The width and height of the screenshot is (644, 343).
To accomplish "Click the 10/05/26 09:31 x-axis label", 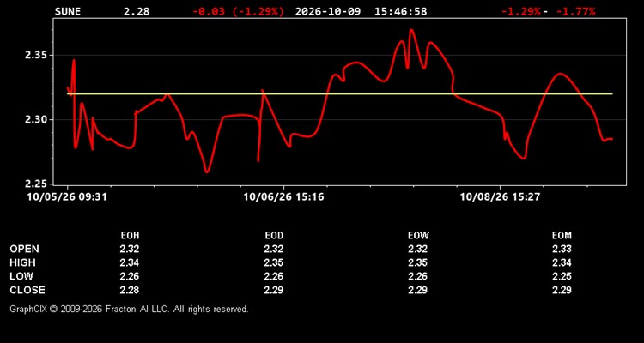I will 67,197.
